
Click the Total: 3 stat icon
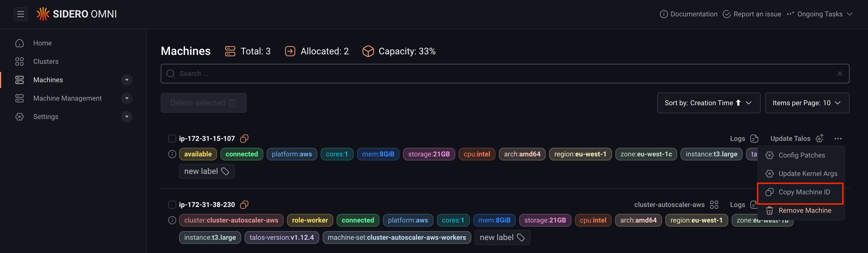pyautogui.click(x=230, y=51)
